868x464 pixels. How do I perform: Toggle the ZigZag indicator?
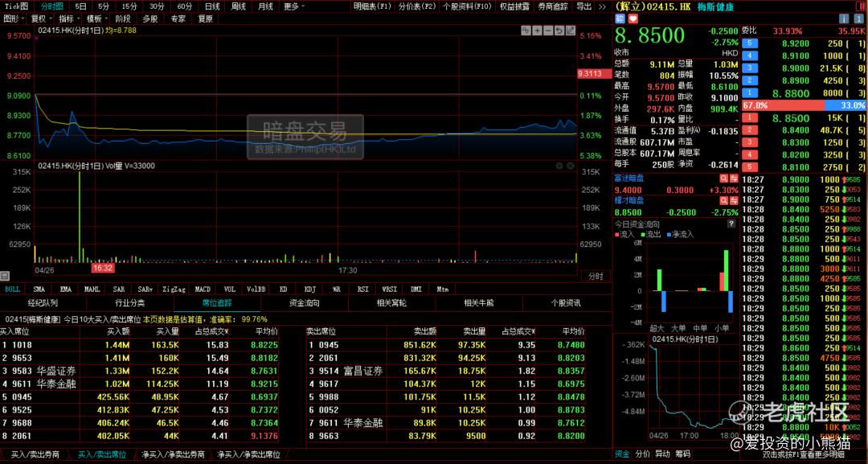coord(174,289)
